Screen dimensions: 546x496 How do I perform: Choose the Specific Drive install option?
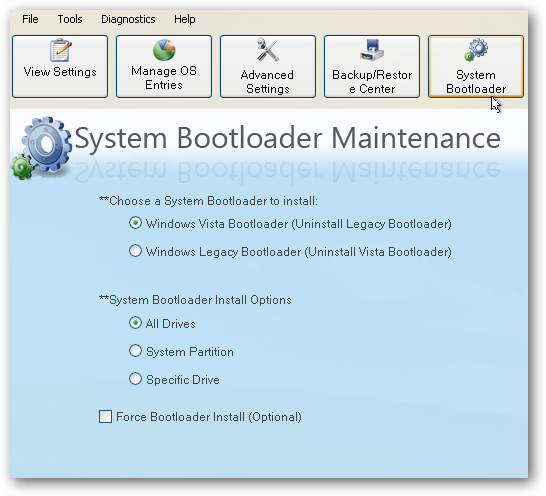(x=135, y=379)
